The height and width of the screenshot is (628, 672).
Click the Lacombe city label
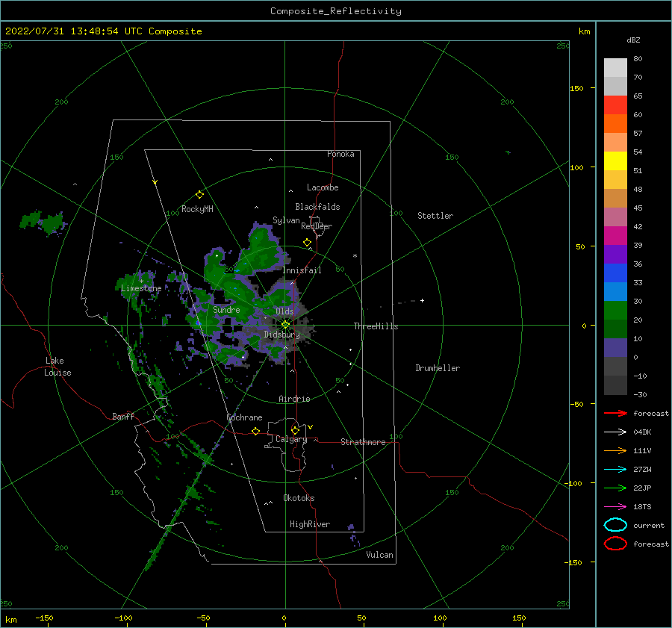coord(323,187)
